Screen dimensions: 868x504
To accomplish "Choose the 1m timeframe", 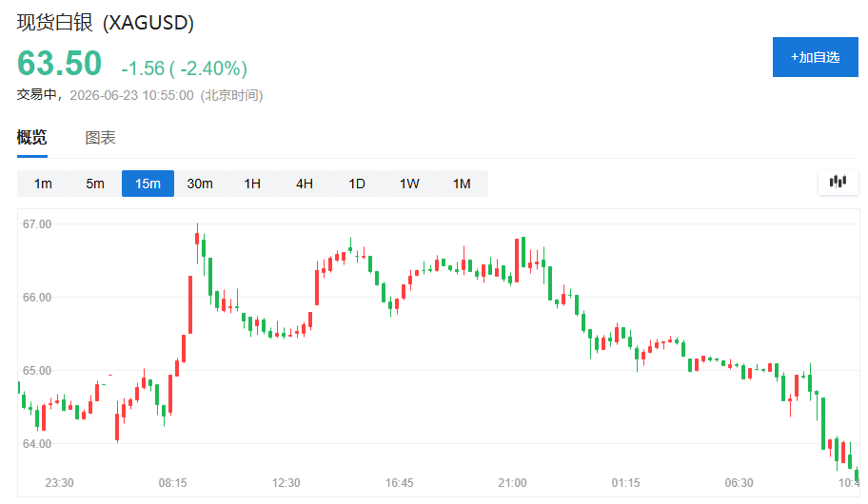I will pyautogui.click(x=43, y=184).
